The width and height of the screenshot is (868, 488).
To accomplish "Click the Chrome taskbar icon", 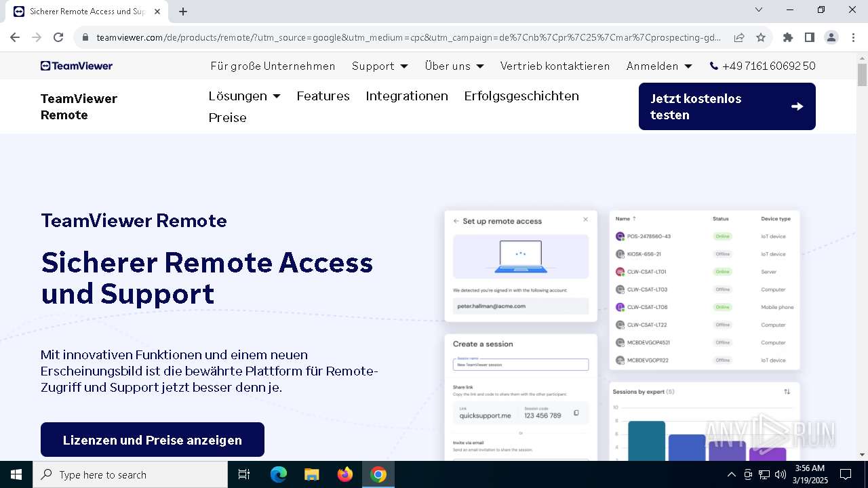I will [x=378, y=474].
